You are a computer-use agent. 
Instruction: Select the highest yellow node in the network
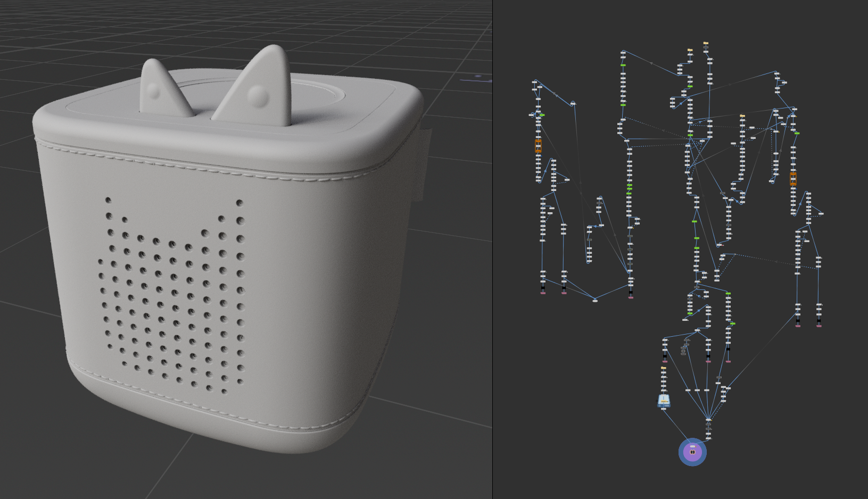tap(706, 43)
